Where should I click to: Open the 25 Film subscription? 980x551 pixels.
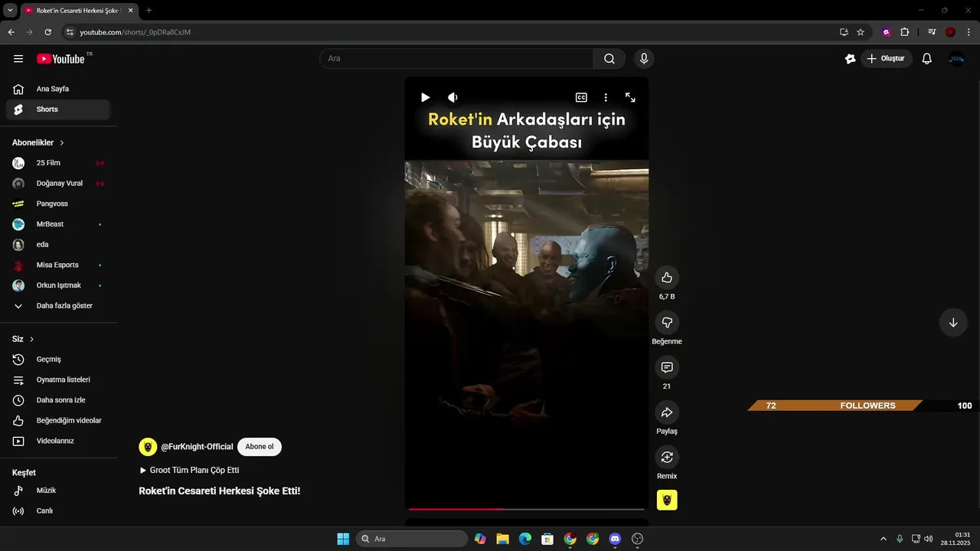click(58, 163)
